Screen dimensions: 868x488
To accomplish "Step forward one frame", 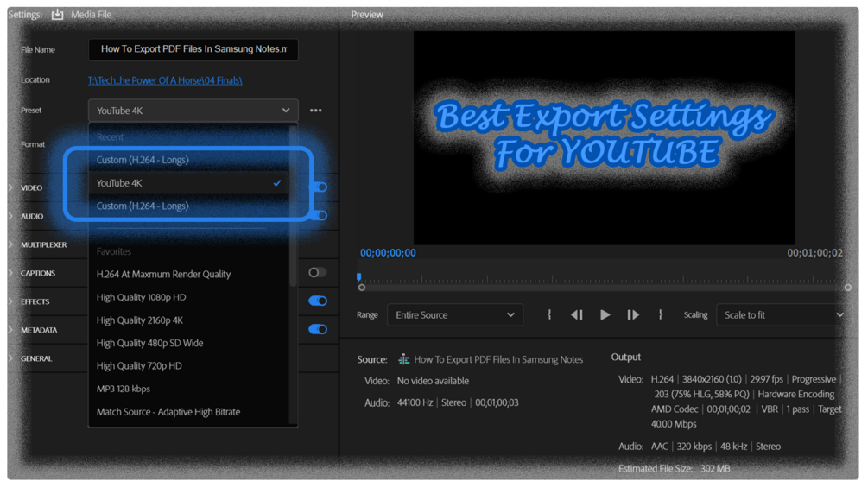I will click(633, 314).
